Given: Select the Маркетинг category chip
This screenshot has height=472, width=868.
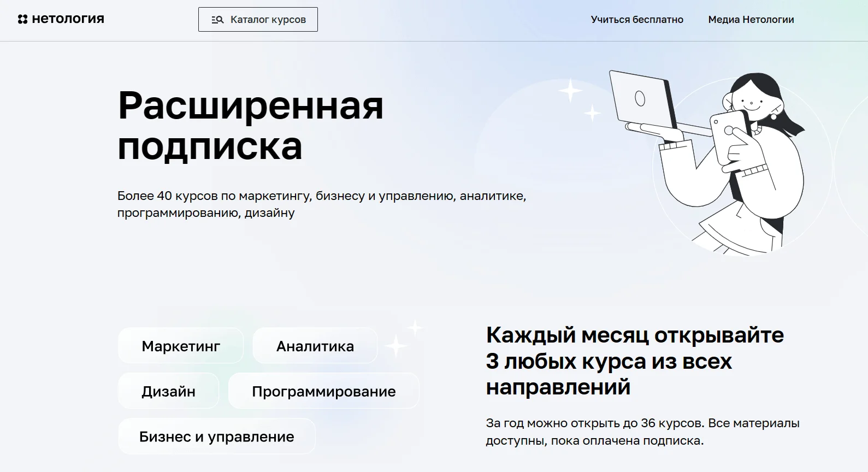Looking at the screenshot, I should click(x=181, y=346).
